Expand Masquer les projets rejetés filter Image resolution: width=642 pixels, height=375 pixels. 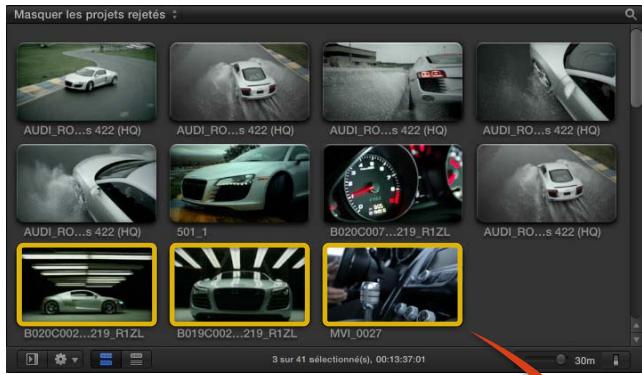[x=96, y=15]
